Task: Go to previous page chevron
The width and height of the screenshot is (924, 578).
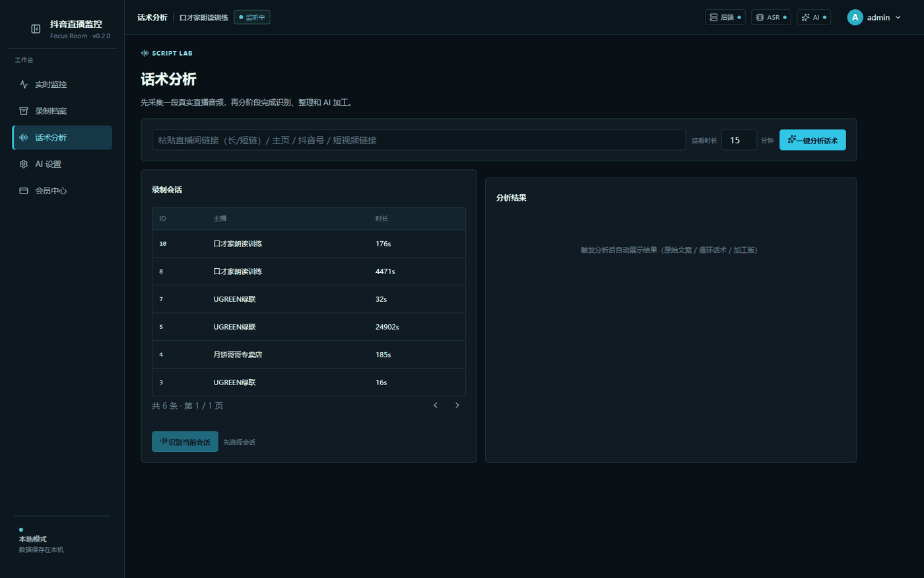Action: [x=436, y=406]
